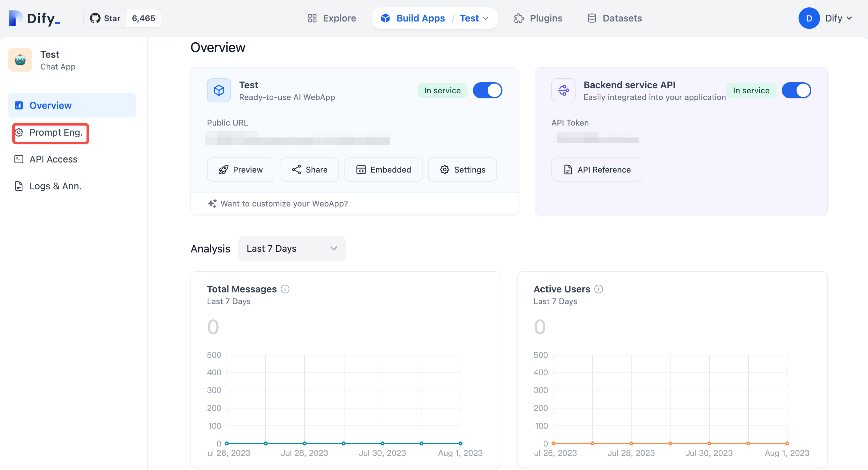868x470 pixels.
Task: Click the Dify logo
Action: pyautogui.click(x=34, y=18)
